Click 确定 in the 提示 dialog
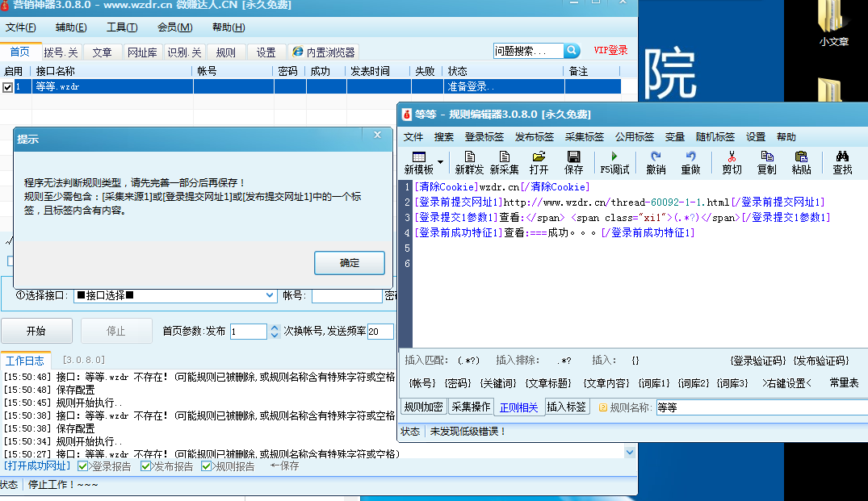The height and width of the screenshot is (501, 868). point(350,263)
